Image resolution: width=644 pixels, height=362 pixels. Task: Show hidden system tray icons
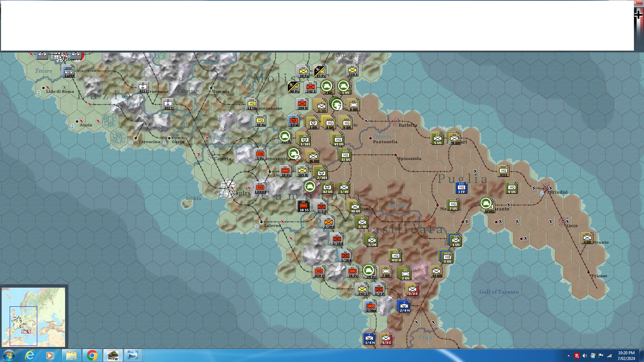569,356
